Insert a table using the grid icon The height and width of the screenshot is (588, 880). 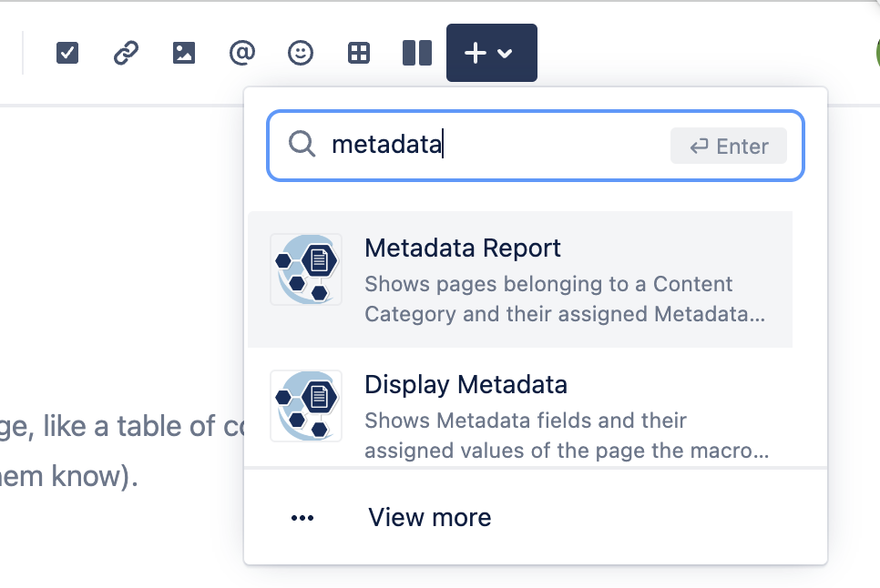359,54
